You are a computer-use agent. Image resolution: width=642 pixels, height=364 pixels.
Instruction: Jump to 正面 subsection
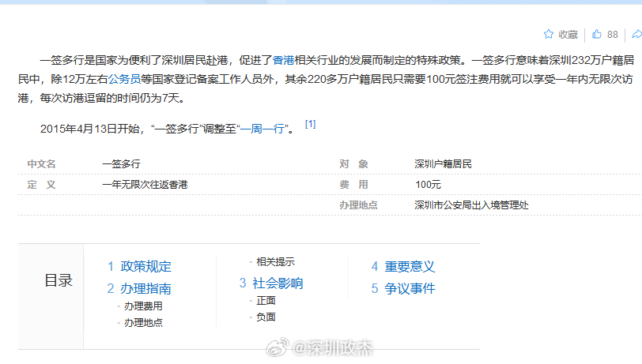pyautogui.click(x=266, y=301)
